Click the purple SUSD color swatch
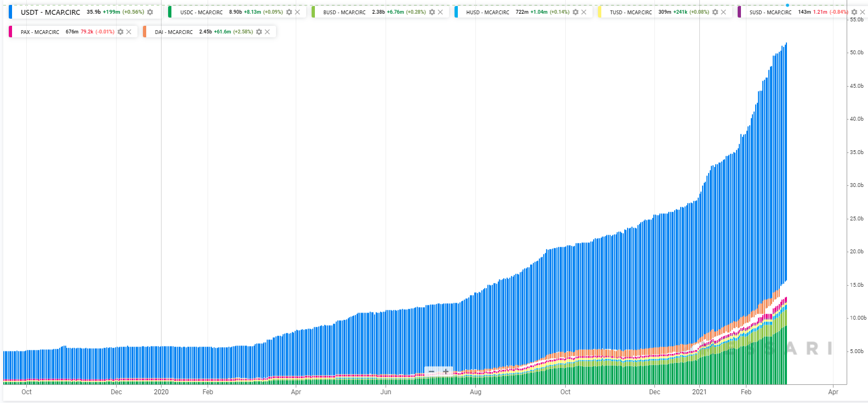This screenshot has height=403, width=868. [739, 12]
